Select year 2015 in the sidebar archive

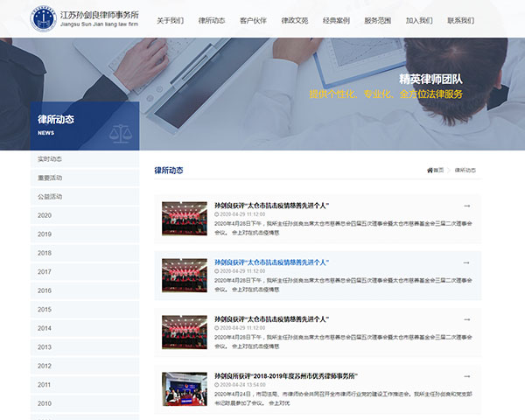45,310
